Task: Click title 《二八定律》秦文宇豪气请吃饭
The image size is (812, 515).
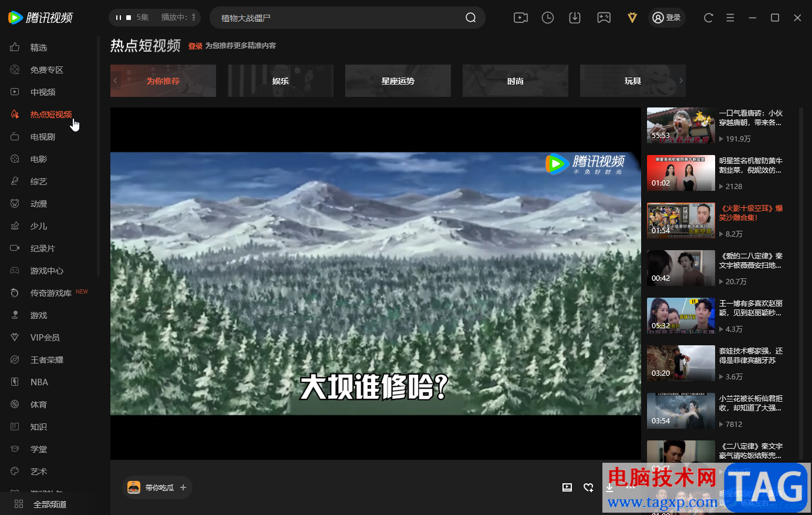Action: point(751,451)
